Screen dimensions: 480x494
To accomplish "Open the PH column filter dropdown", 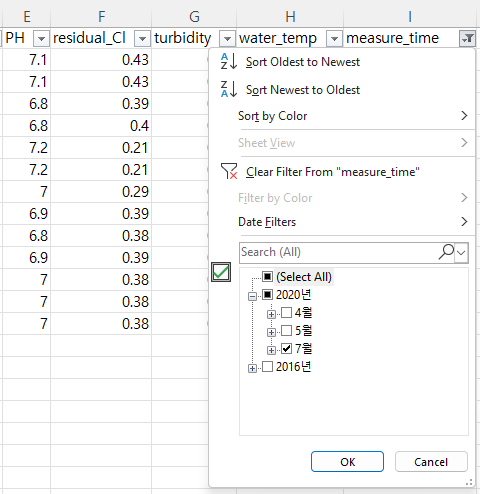I will pyautogui.click(x=41, y=39).
